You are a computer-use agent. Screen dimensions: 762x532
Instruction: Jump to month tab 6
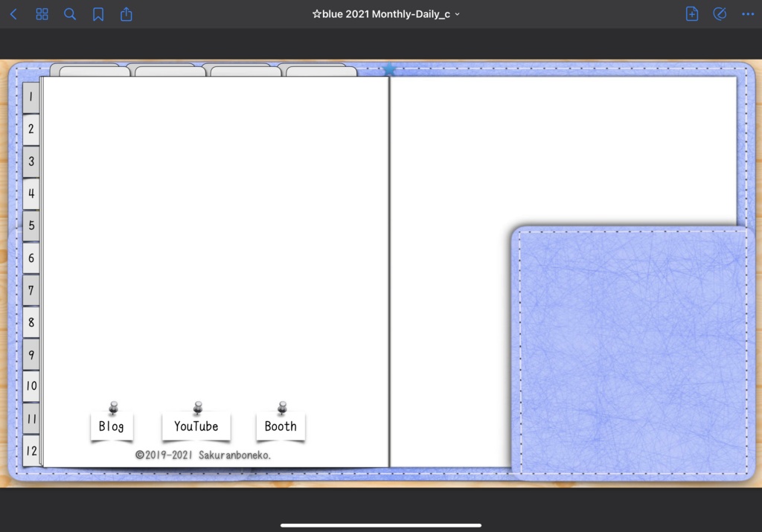coord(31,258)
